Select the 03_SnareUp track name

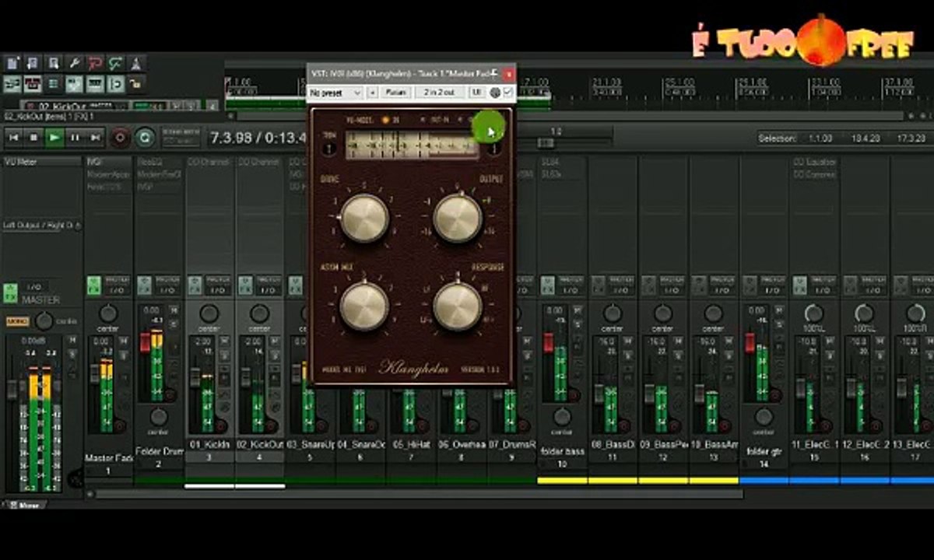coord(310,445)
